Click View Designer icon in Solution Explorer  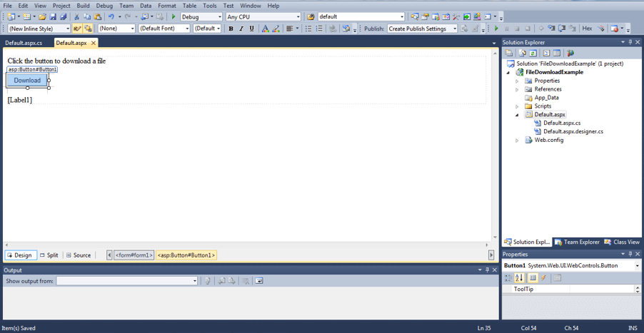click(x=556, y=53)
